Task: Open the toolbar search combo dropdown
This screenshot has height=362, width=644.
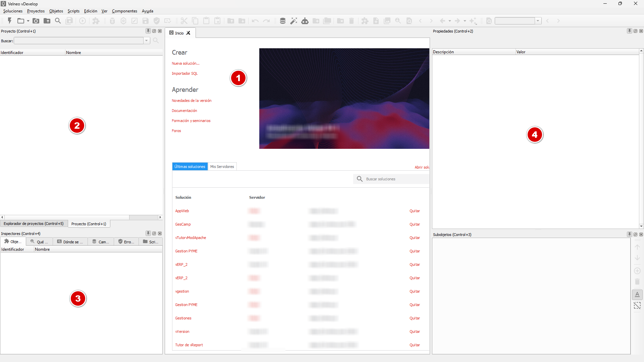Action: click(x=538, y=21)
